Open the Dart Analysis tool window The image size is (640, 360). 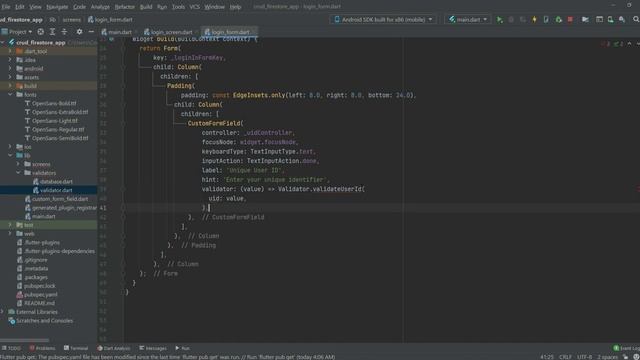point(113,348)
